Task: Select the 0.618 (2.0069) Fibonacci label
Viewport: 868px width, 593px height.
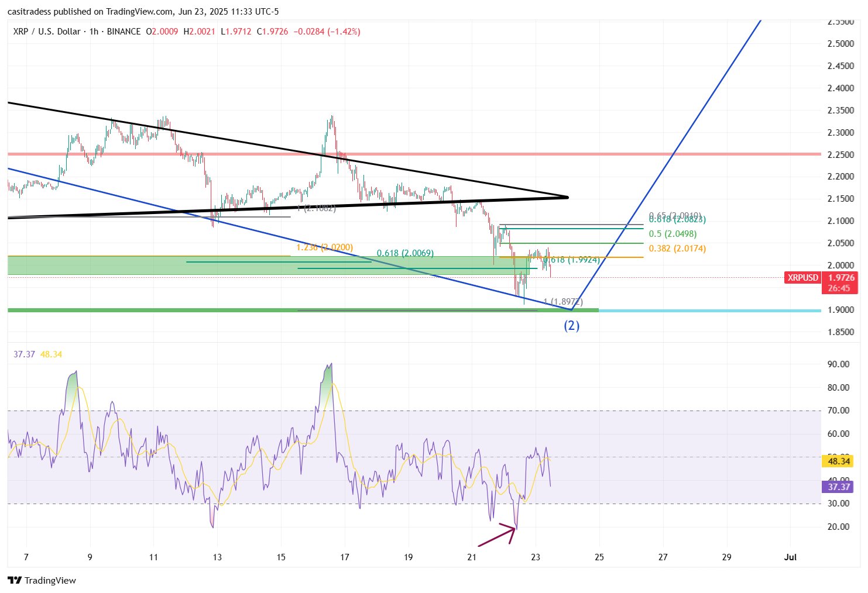Action: (x=405, y=253)
